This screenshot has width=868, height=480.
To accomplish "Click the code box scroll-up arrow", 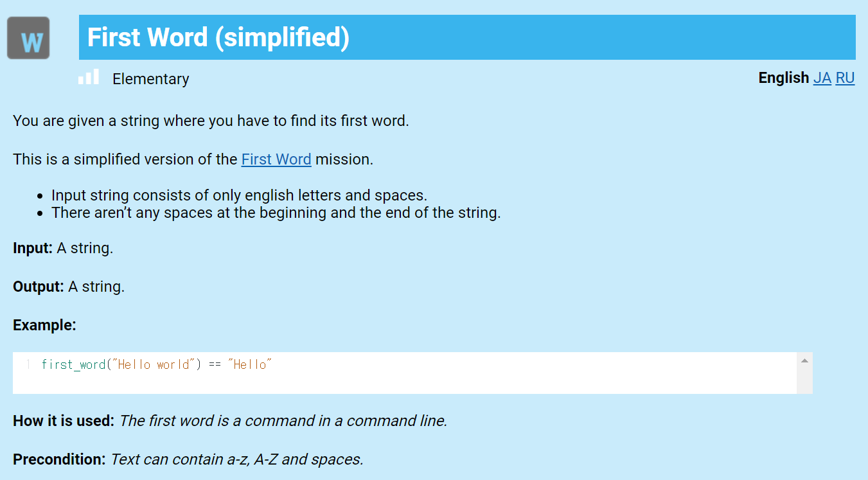I will 804,361.
